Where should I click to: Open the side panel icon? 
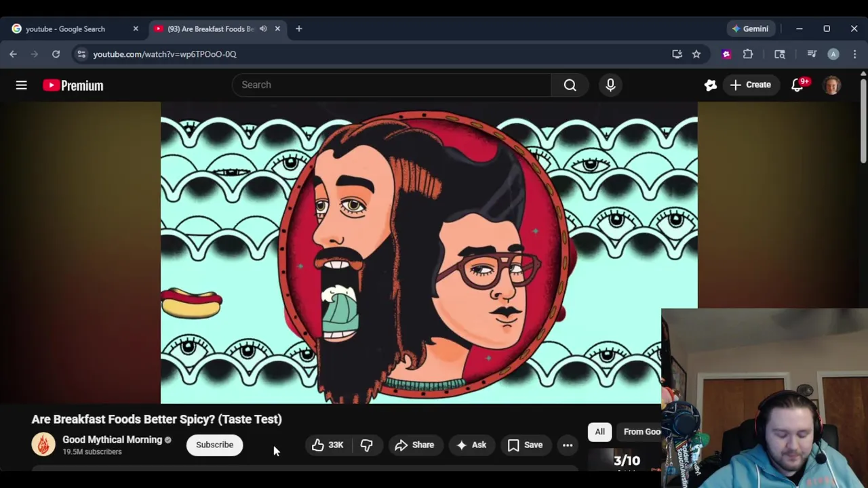pyautogui.click(x=780, y=54)
